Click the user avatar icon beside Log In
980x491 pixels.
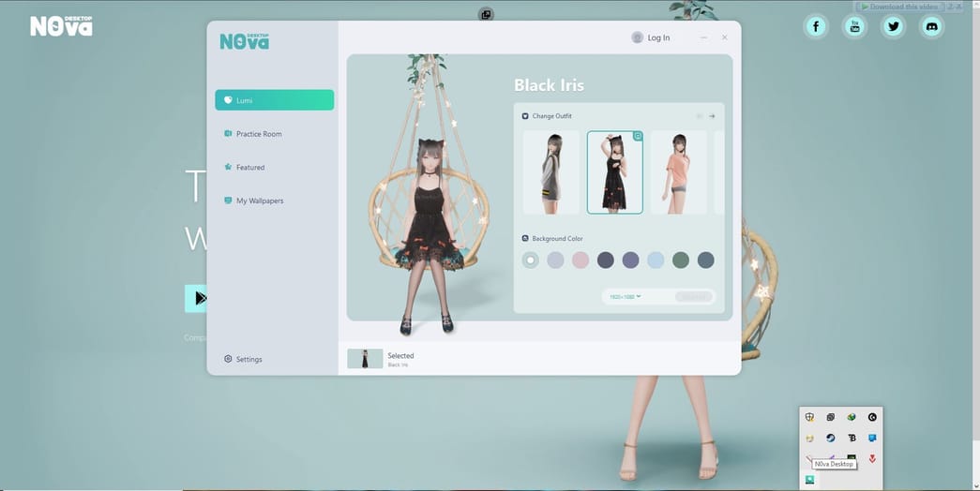[x=638, y=37]
